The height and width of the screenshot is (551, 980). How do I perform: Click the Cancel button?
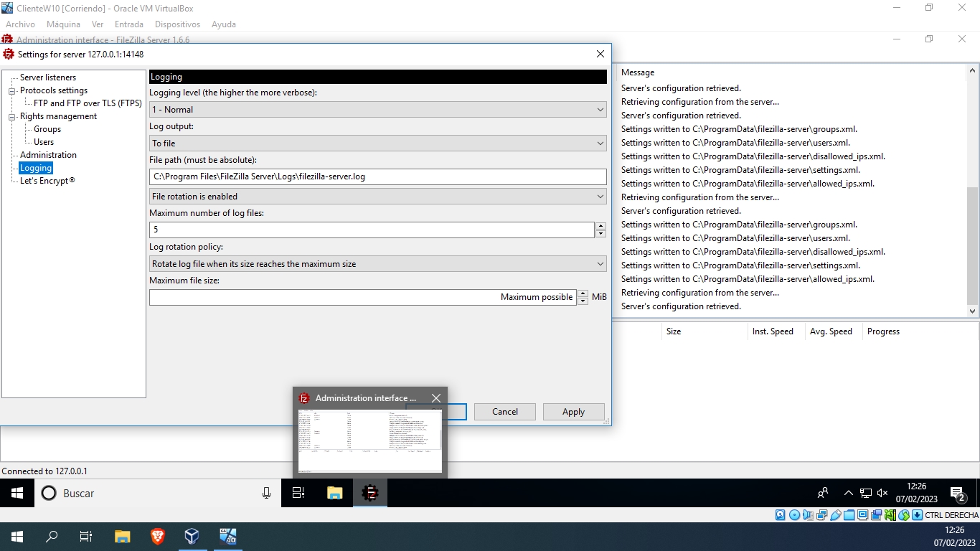[505, 412]
